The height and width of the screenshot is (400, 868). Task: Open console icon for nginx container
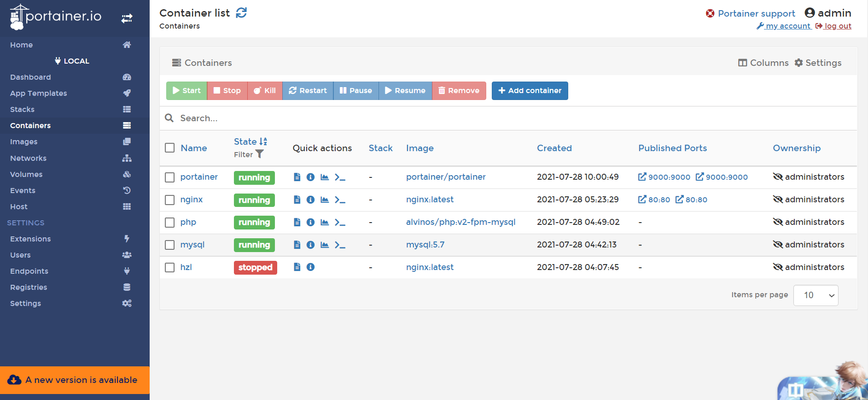[x=340, y=200]
